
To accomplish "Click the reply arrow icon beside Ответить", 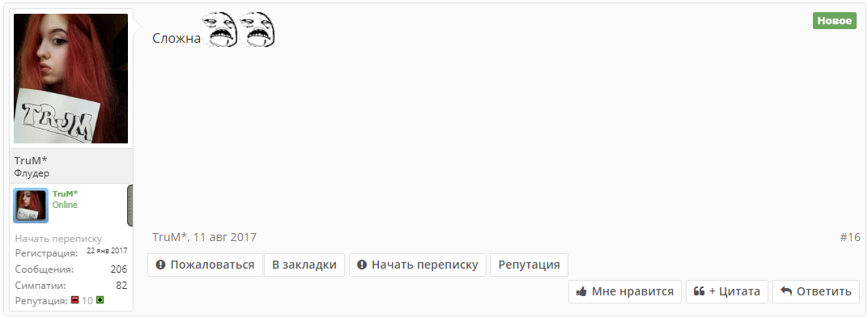I will coord(786,291).
